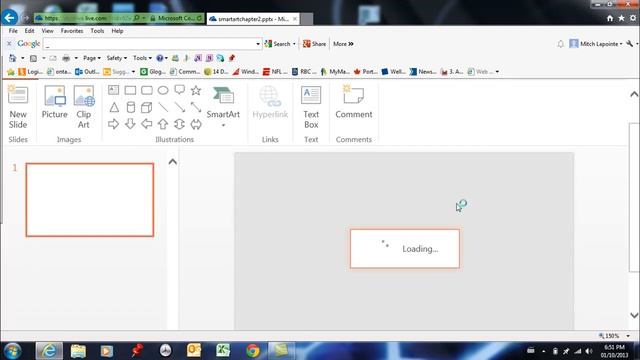The height and width of the screenshot is (360, 640).
Task: Select the text box shape in Illustrations
Action: pyautogui.click(x=113, y=90)
